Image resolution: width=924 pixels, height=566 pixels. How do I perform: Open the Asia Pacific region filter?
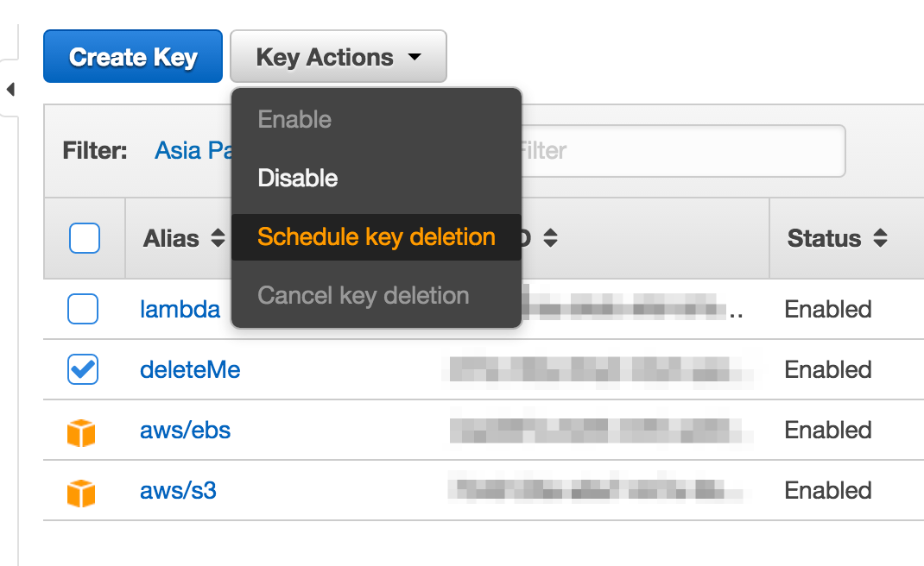[193, 151]
